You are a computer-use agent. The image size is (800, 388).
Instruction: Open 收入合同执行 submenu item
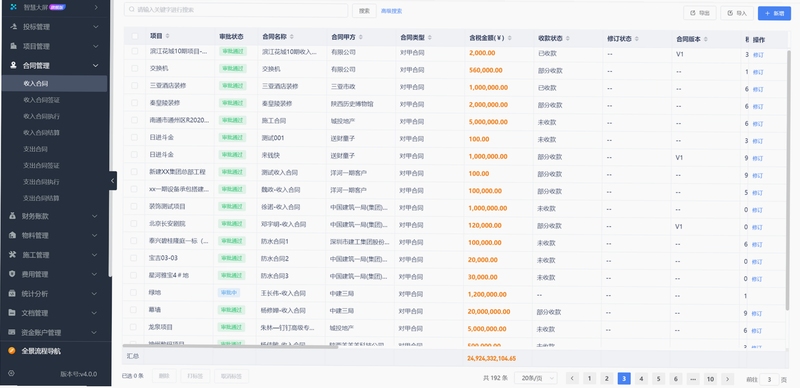click(x=42, y=116)
